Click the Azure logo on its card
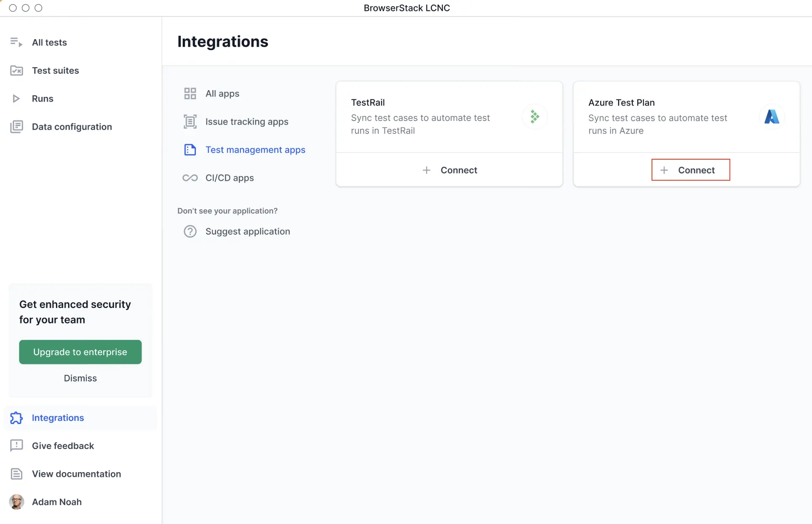 point(771,117)
